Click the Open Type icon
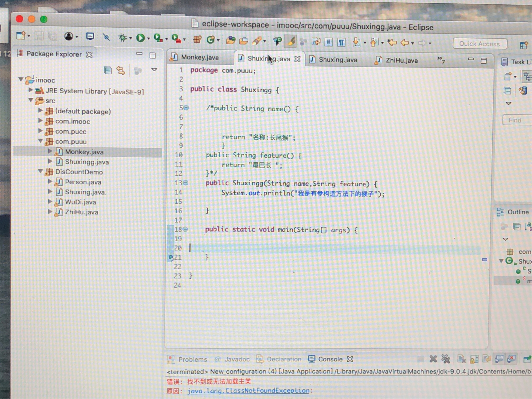Viewport: 532px width, 399px height. click(230, 40)
